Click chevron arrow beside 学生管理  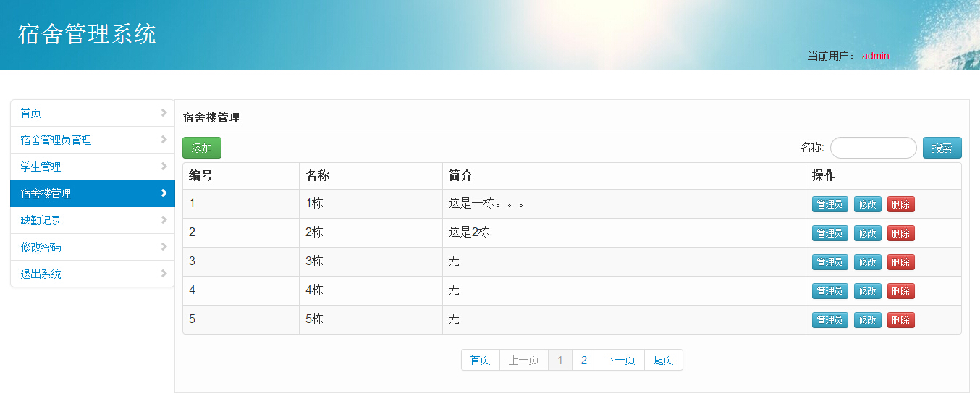click(x=164, y=167)
